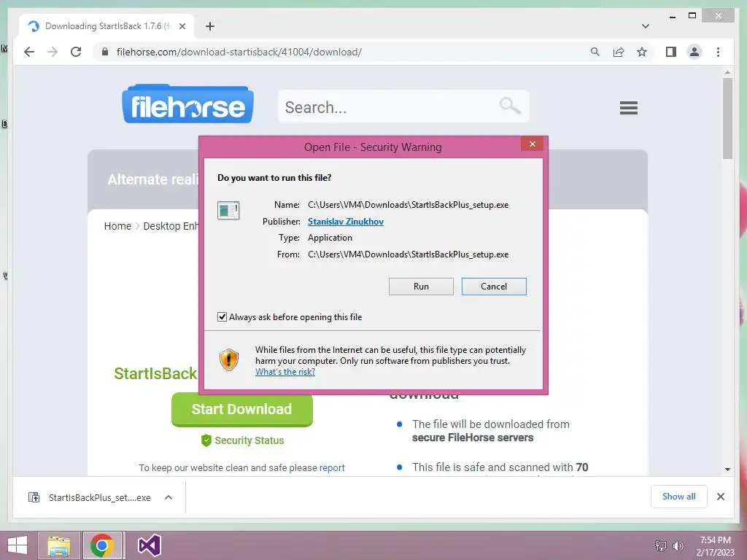Click the FileHorse logo
Viewport: 747px width, 560px height.
click(187, 104)
